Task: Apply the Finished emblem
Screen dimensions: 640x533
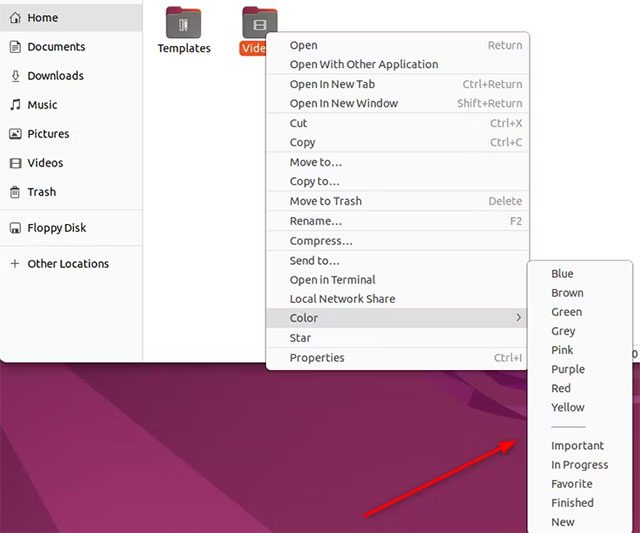Action: tap(580, 503)
